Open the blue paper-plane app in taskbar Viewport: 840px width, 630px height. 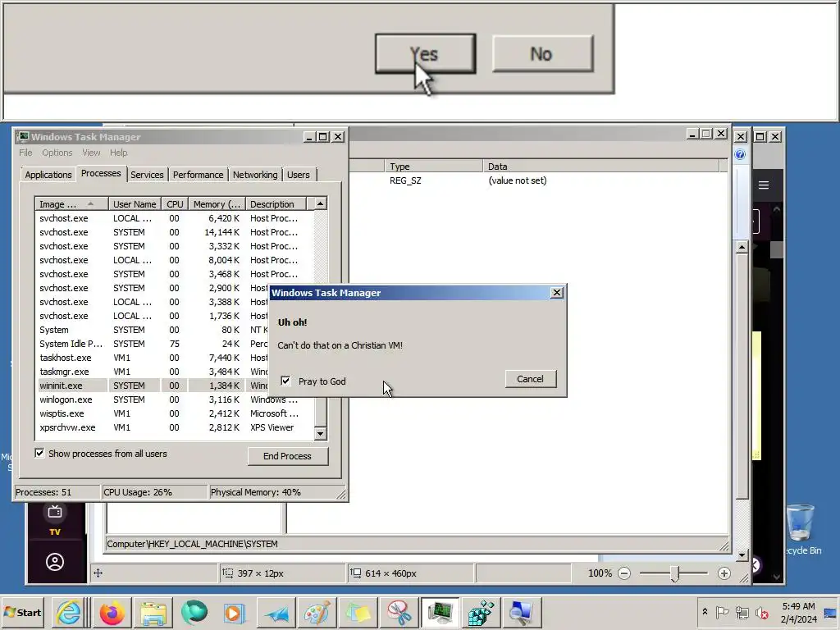(276, 612)
